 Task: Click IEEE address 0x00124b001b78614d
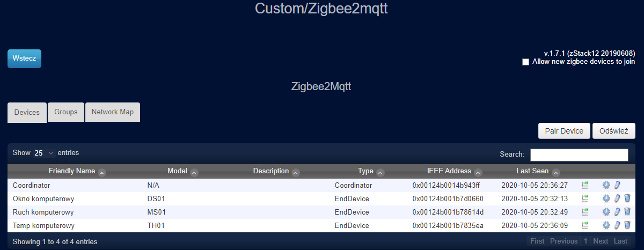(448, 212)
